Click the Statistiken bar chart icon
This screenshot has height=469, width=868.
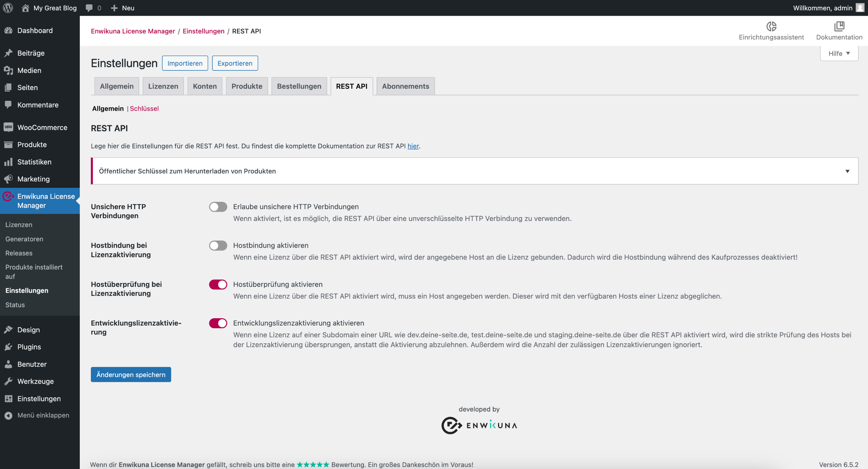coord(8,162)
